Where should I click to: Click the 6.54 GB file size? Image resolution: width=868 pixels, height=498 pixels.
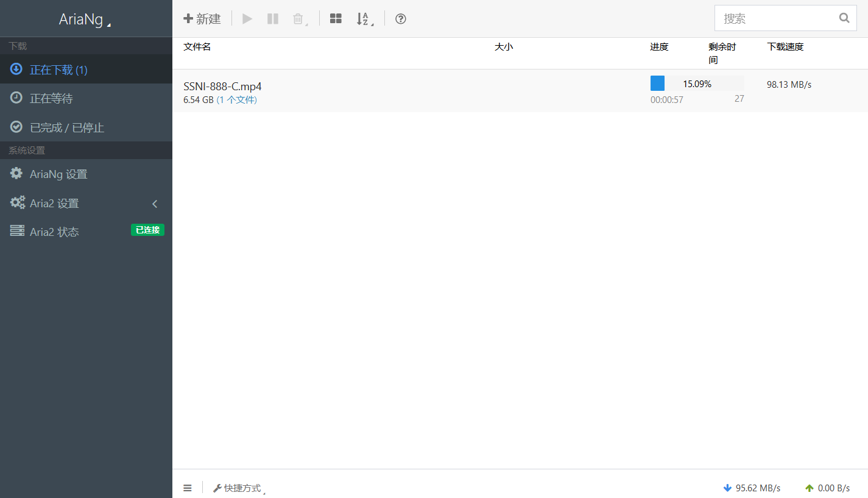[x=199, y=100]
